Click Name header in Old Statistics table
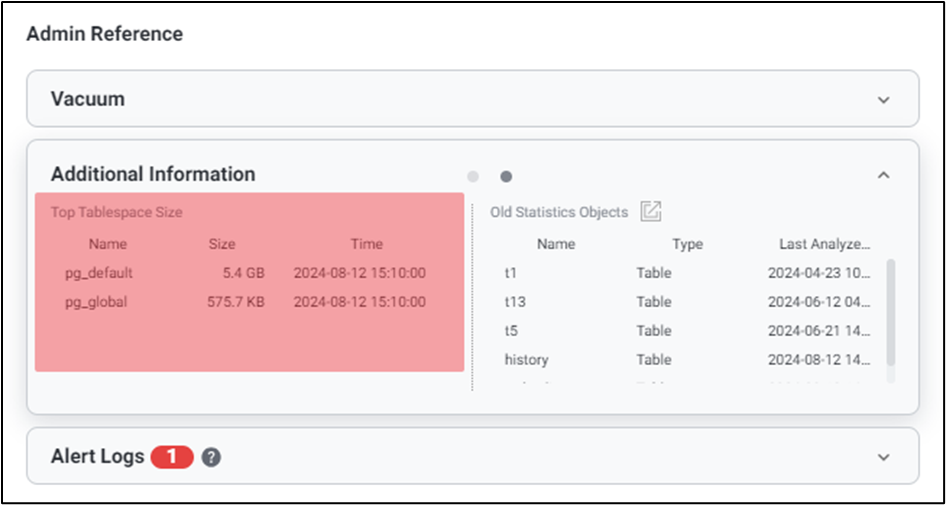The image size is (946, 505). click(x=556, y=244)
